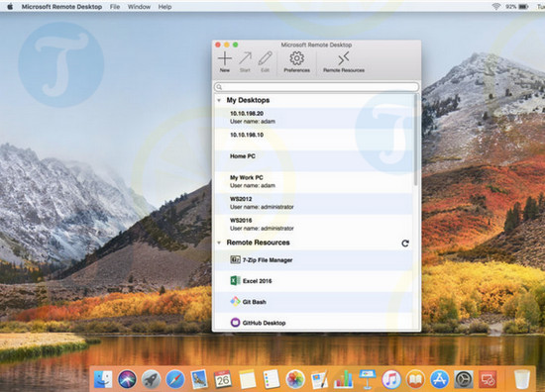Viewport: 545px width, 392px height.
Task: Close the Microsoft Remote Desktop window
Action: pyautogui.click(x=218, y=45)
